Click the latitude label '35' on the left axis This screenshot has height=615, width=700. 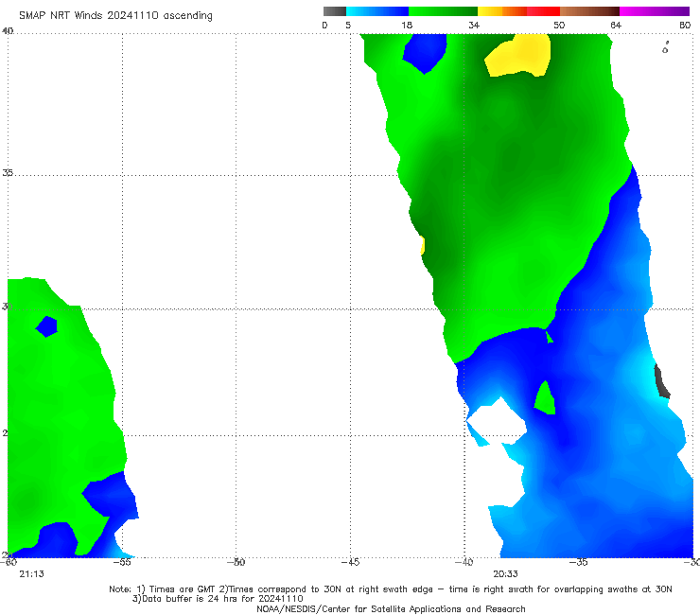coord(8,172)
